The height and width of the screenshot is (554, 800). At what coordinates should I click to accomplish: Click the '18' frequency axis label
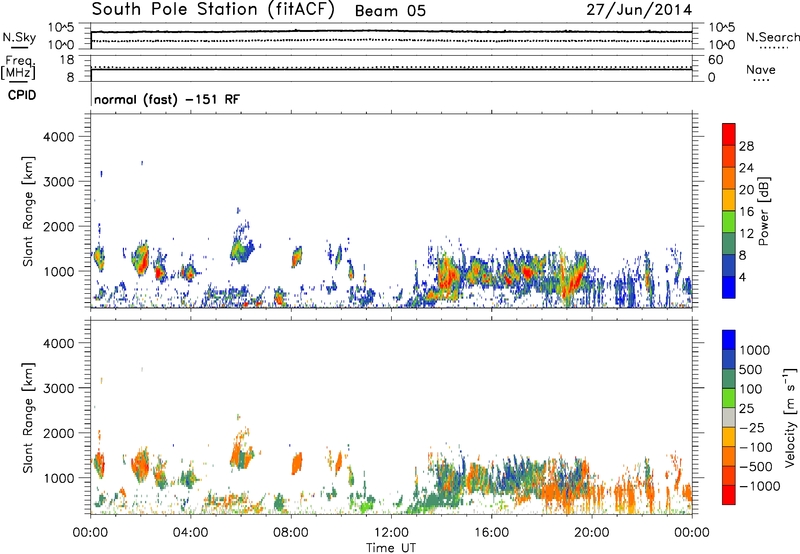point(66,60)
